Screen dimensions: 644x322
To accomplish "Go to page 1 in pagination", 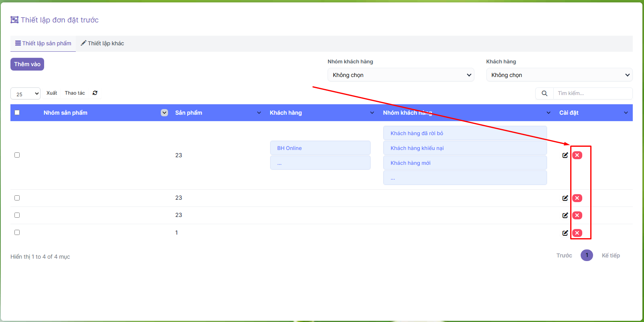I will [586, 255].
